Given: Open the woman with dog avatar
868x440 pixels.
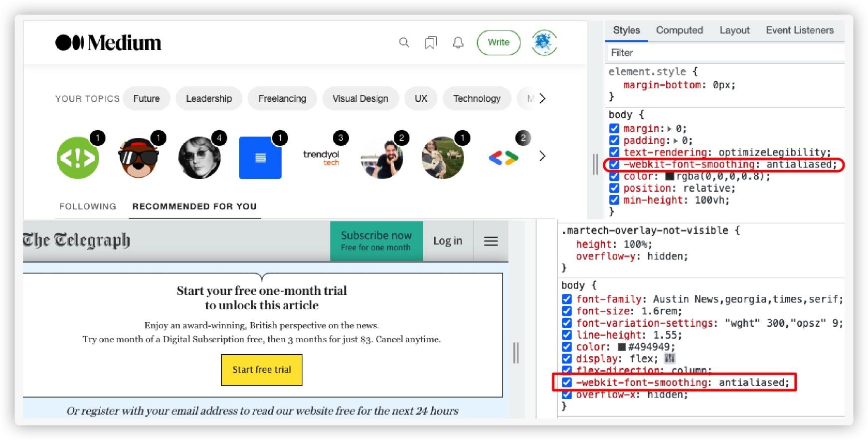Looking at the screenshot, I should pyautogui.click(x=443, y=158).
